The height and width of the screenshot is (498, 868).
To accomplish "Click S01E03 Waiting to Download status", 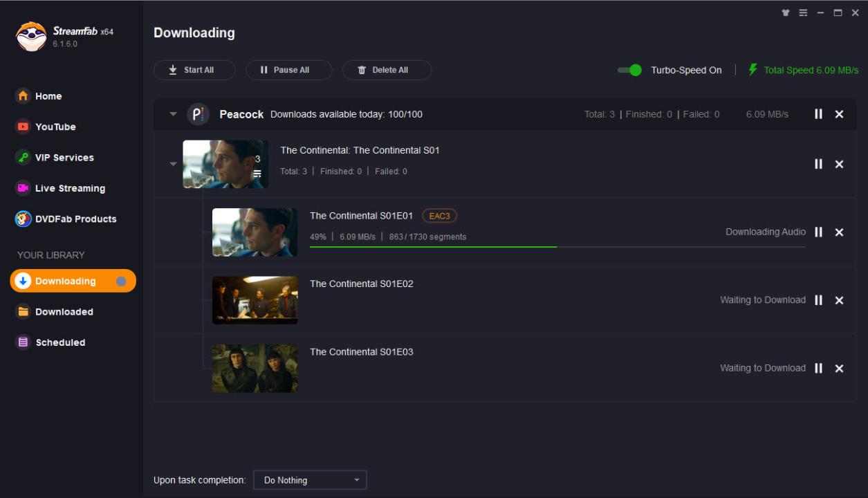I will (763, 369).
